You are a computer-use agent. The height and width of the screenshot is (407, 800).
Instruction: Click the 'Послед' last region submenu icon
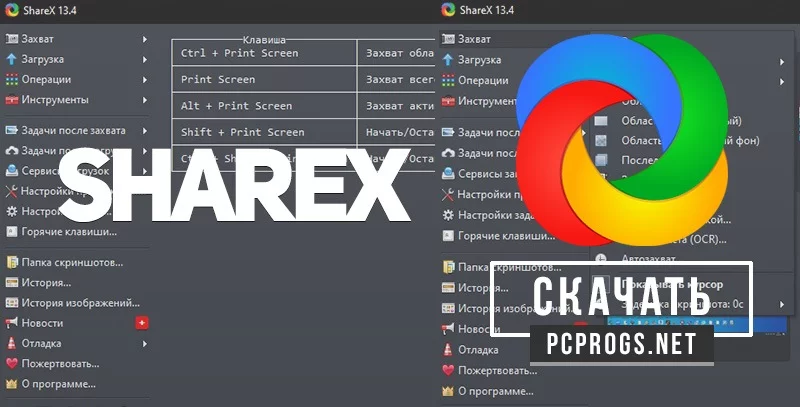(601, 160)
